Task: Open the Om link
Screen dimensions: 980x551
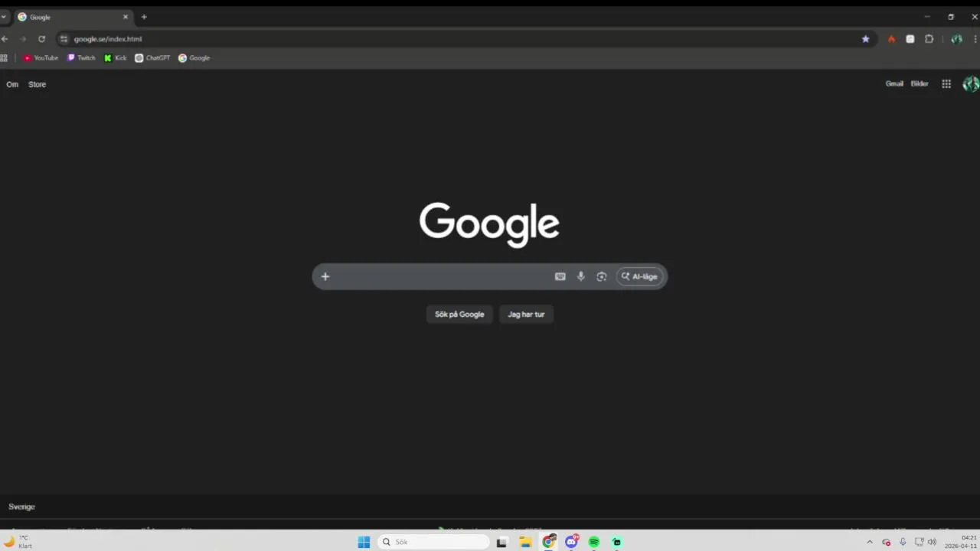Action: click(x=12, y=84)
